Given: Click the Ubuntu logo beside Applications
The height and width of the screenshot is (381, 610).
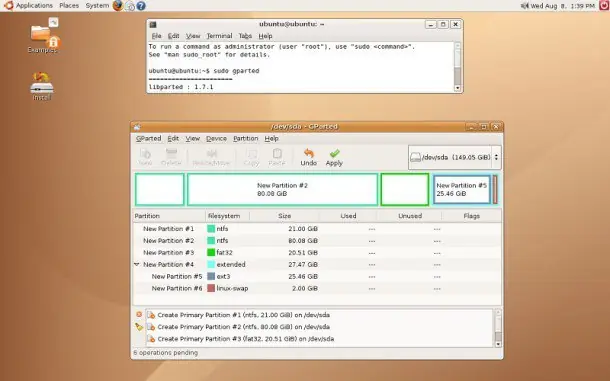Looking at the screenshot, I should [9, 5].
